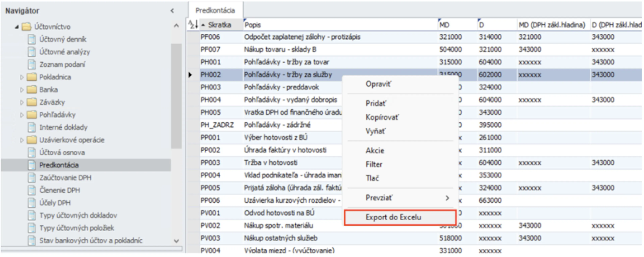Viewport: 644px width, 257px height.
Task: Click the current row indicator beside PH002
Action: coord(190,75)
